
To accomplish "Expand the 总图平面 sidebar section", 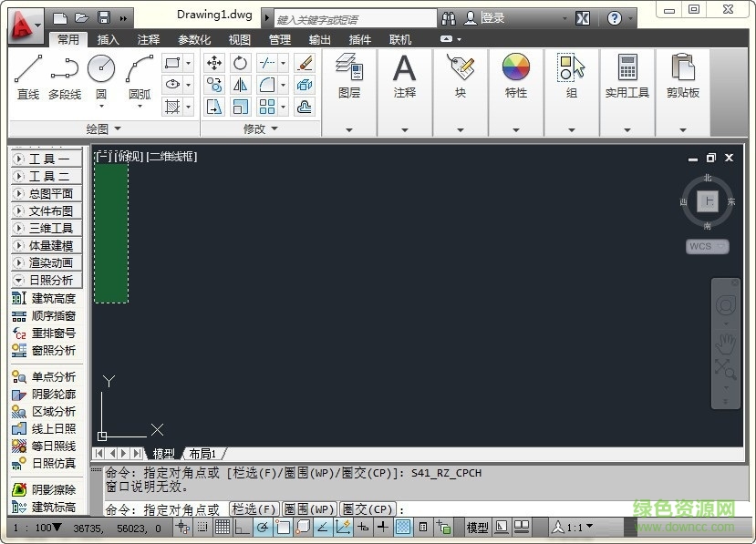I will (47, 194).
